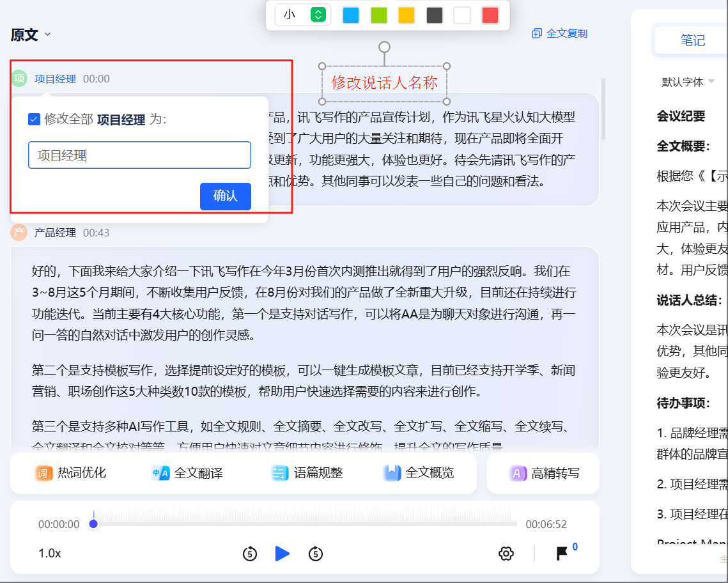The width and height of the screenshot is (728, 583).
Task: Rewind audio 5 seconds
Action: click(x=250, y=554)
